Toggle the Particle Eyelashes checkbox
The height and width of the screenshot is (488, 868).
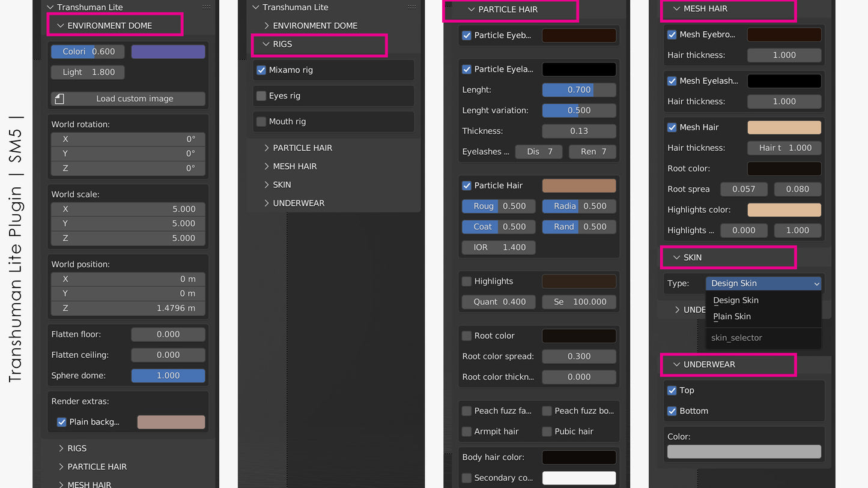click(x=467, y=69)
